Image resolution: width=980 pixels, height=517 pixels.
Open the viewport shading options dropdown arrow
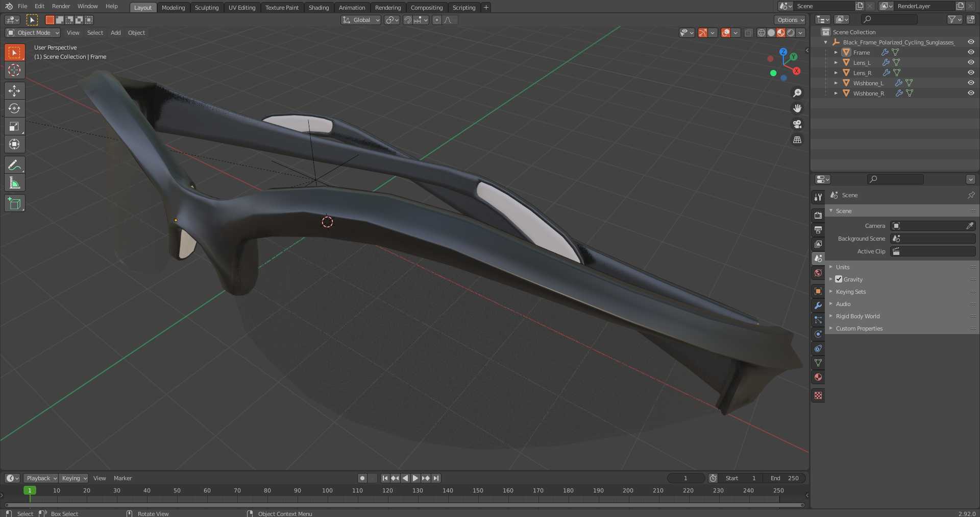801,33
